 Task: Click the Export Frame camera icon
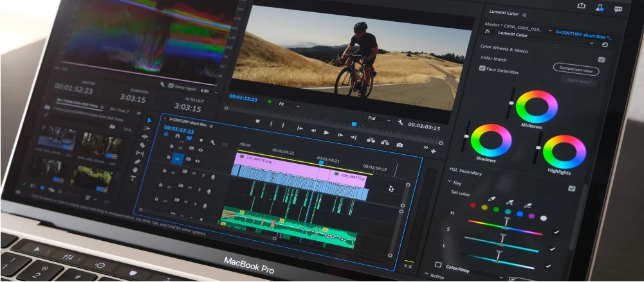pyautogui.click(x=400, y=145)
